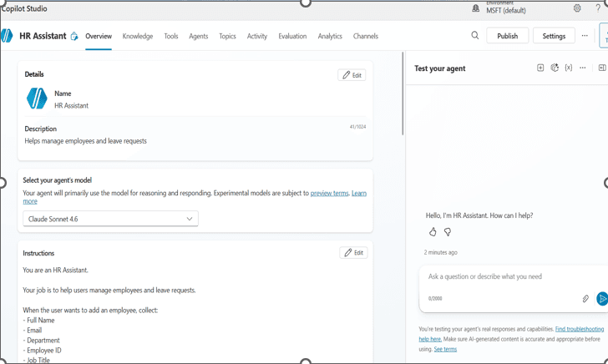Give thumbs down to the greeting message
This screenshot has width=608, height=364.
[448, 232]
